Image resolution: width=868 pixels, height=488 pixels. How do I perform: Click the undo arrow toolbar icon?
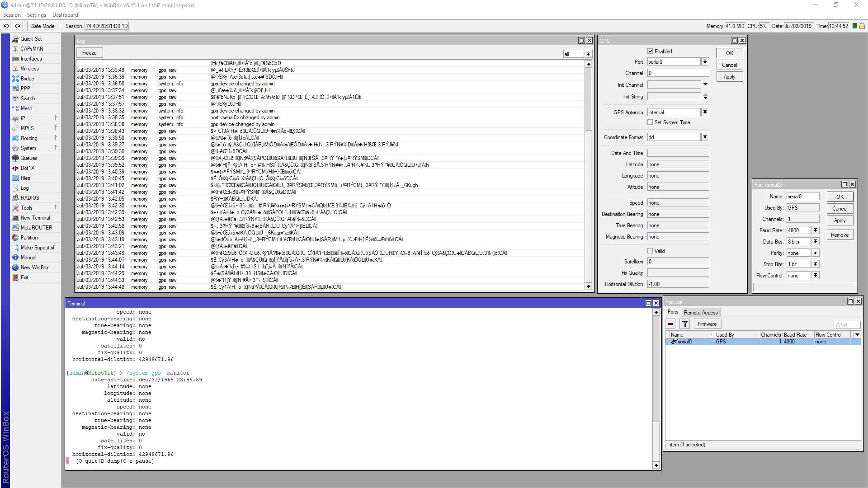(x=6, y=26)
